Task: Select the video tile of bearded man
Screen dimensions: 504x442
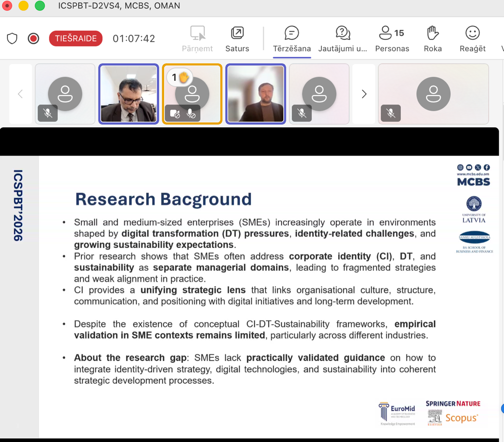Action: point(255,94)
